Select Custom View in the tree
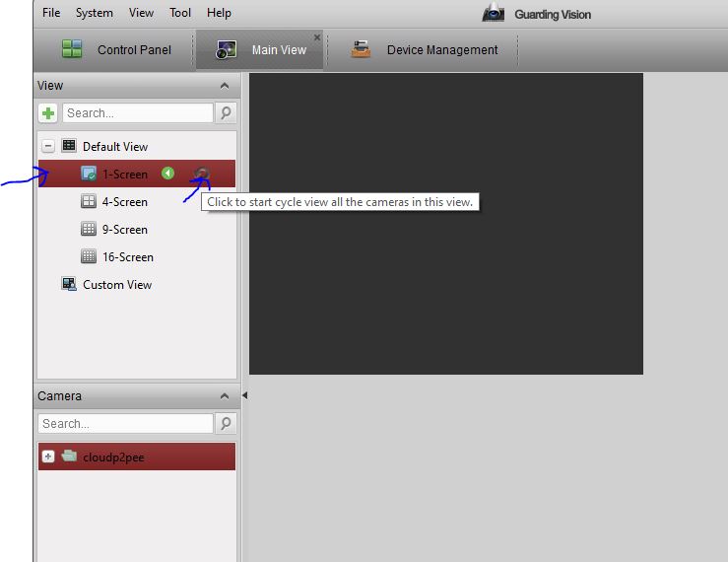This screenshot has width=728, height=562. point(117,285)
